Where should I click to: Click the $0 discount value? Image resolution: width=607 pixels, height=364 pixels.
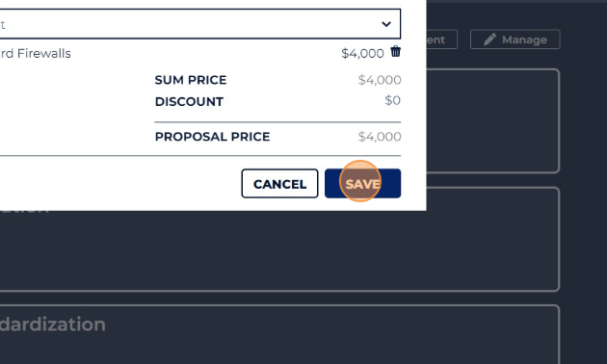[x=392, y=100]
